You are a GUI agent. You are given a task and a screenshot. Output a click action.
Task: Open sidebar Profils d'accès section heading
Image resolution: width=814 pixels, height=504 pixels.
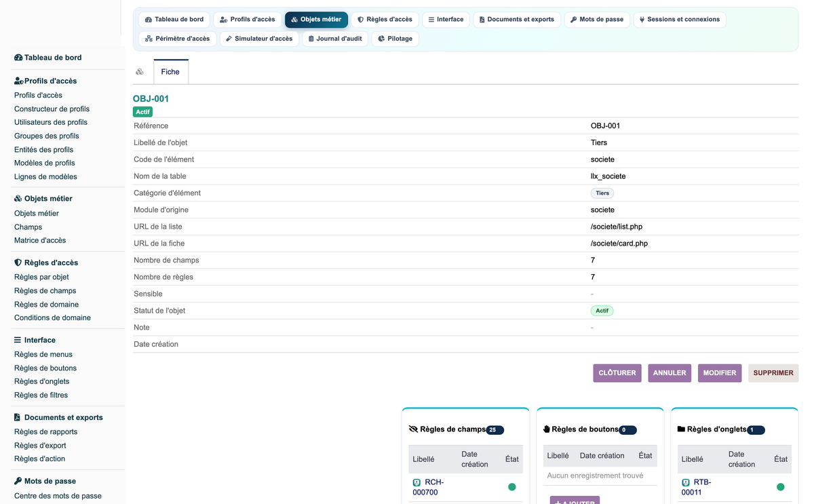45,81
